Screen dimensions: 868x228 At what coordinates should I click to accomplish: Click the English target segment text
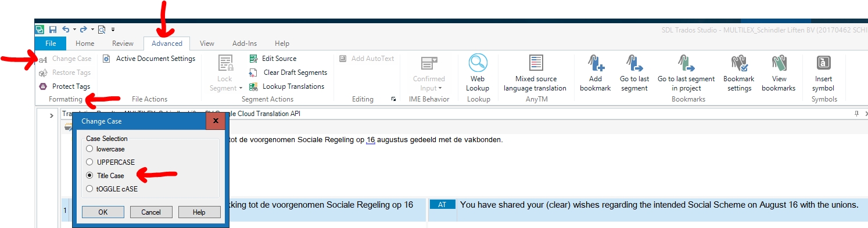coord(659,205)
